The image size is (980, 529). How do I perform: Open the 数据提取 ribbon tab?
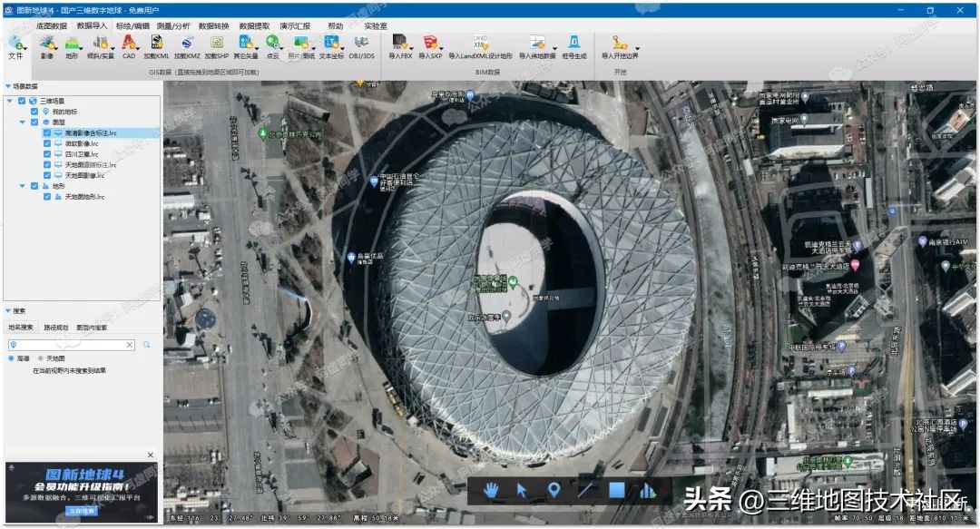[255, 25]
